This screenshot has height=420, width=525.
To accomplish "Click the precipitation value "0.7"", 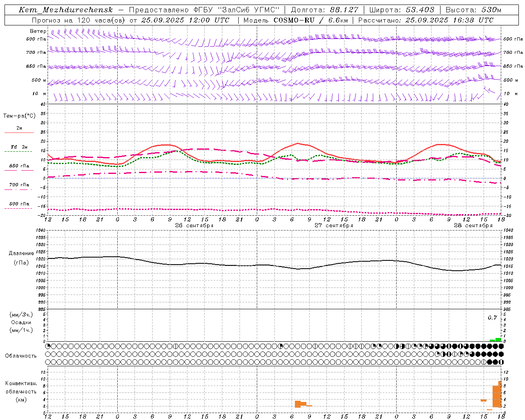I will 492,318.
